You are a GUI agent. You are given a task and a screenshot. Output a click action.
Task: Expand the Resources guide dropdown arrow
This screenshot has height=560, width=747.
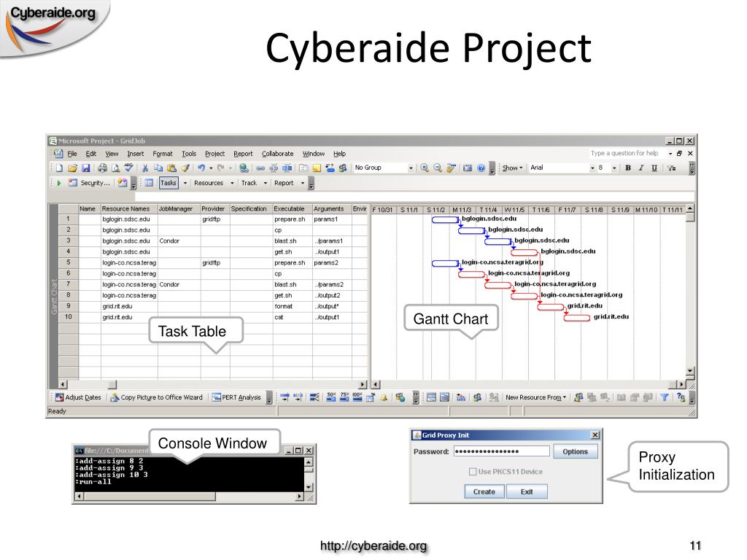click(x=232, y=183)
